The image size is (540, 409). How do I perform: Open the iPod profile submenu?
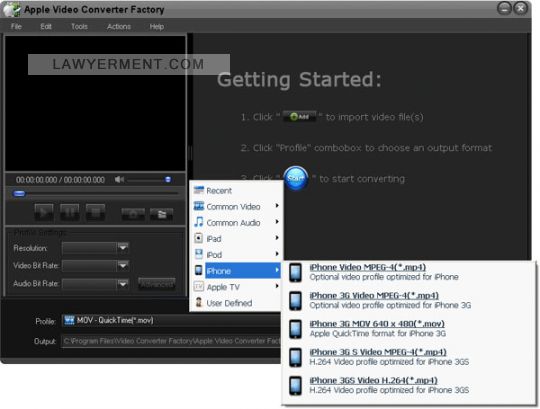coord(236,255)
